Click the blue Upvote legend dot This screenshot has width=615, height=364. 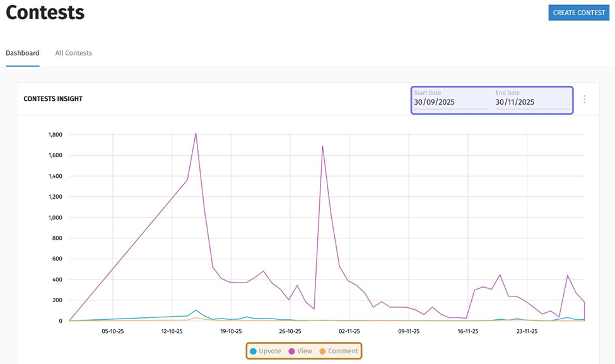click(254, 351)
